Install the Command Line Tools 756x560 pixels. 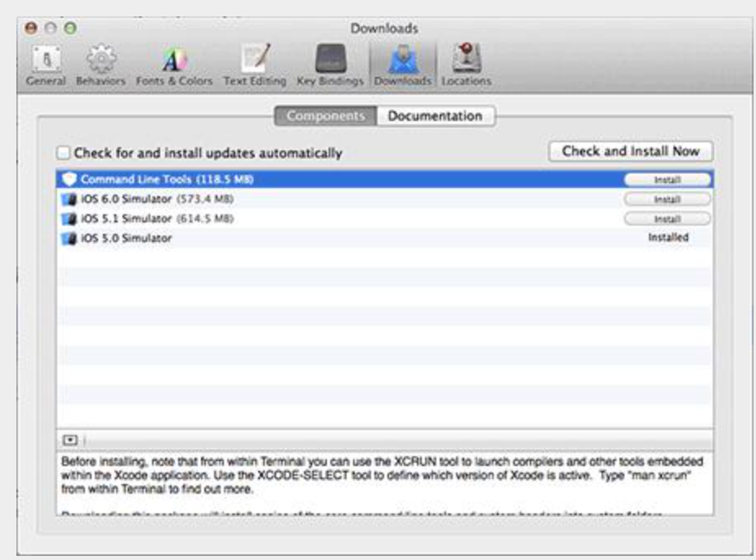(x=667, y=179)
